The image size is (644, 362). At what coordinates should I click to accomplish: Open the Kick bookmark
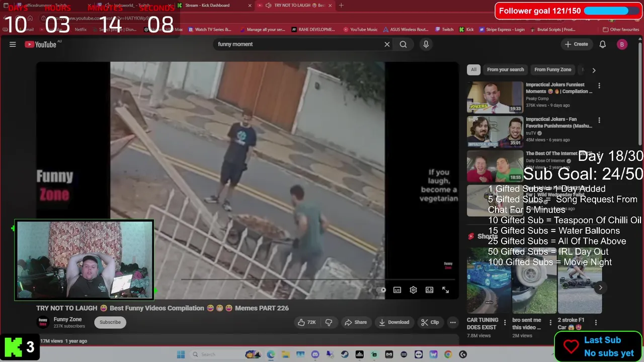click(466, 30)
